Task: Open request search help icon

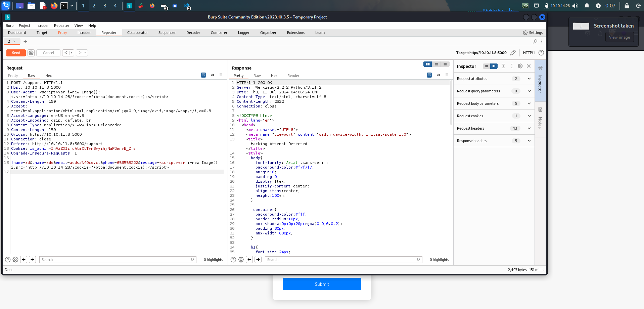Action: [x=8, y=260]
